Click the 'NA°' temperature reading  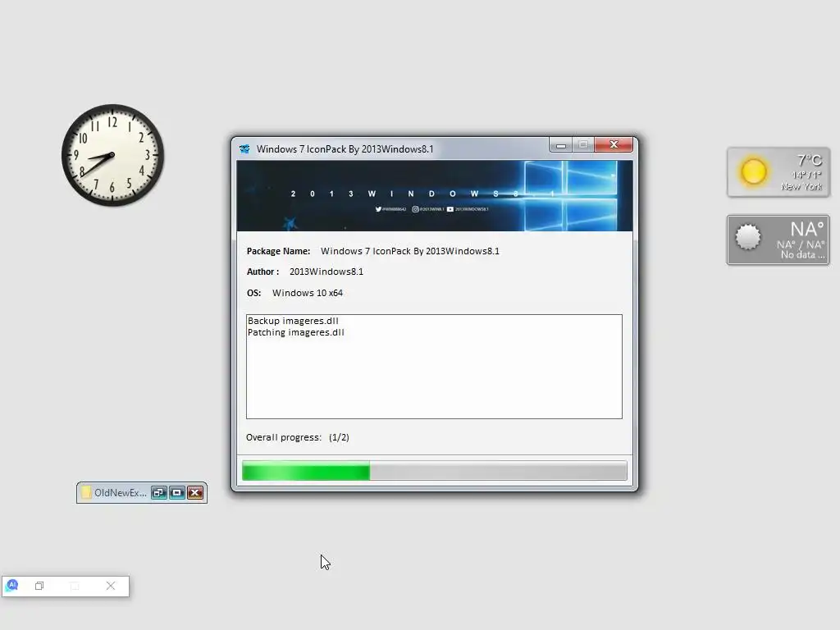807,230
